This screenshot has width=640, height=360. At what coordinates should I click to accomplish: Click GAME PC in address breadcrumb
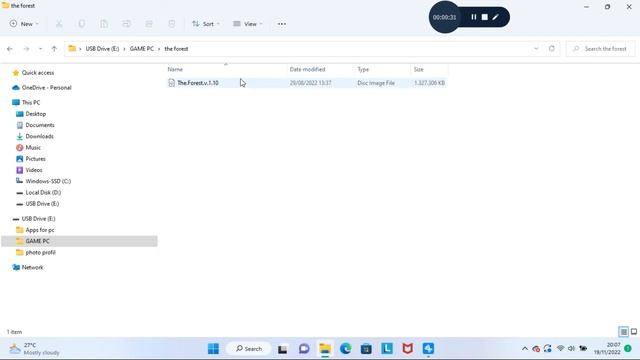pos(142,49)
